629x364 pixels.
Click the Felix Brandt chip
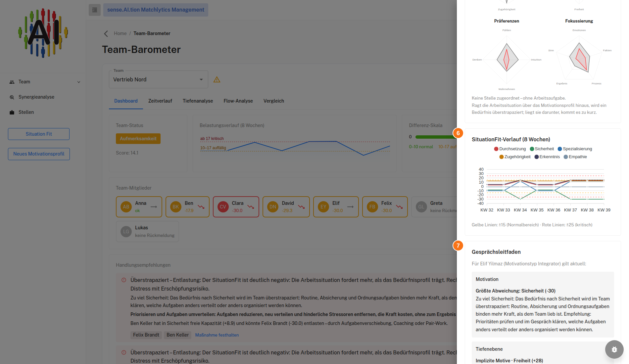(146, 335)
